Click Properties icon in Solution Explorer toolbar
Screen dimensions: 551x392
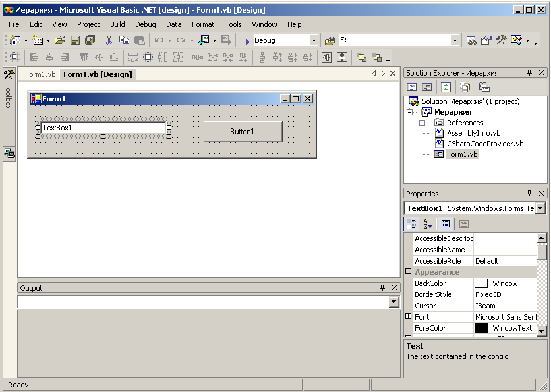click(484, 87)
